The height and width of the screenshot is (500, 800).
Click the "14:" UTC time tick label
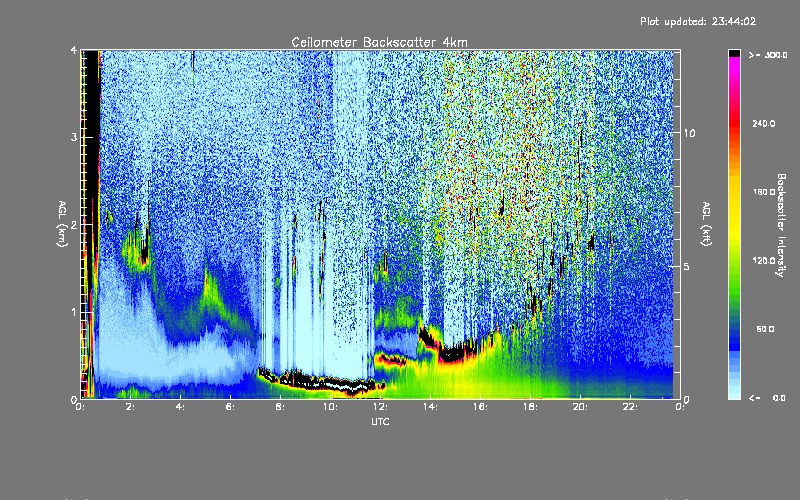click(x=430, y=407)
